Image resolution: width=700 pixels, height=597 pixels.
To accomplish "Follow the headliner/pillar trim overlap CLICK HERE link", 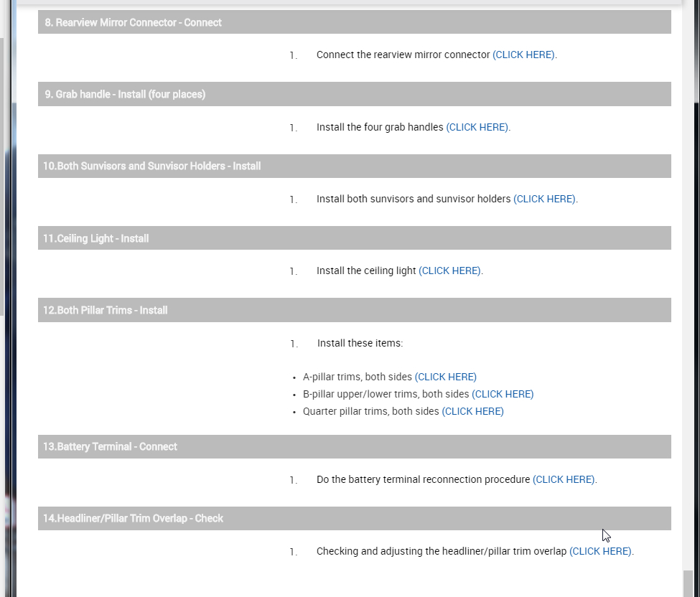I will click(600, 551).
